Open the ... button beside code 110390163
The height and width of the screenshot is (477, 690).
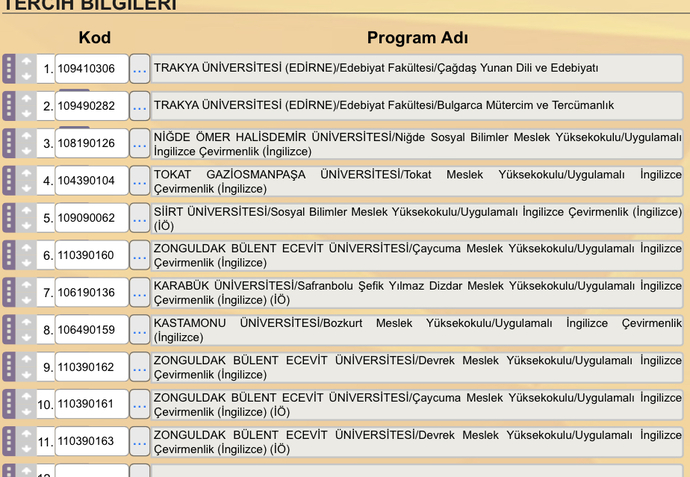(x=139, y=441)
